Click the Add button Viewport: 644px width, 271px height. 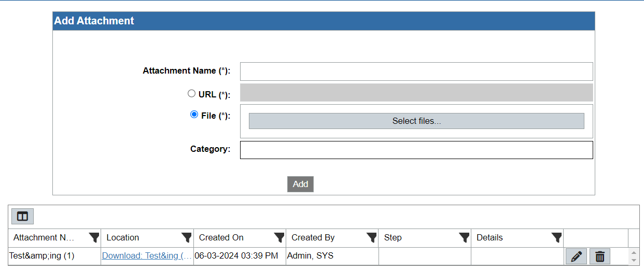pos(300,184)
